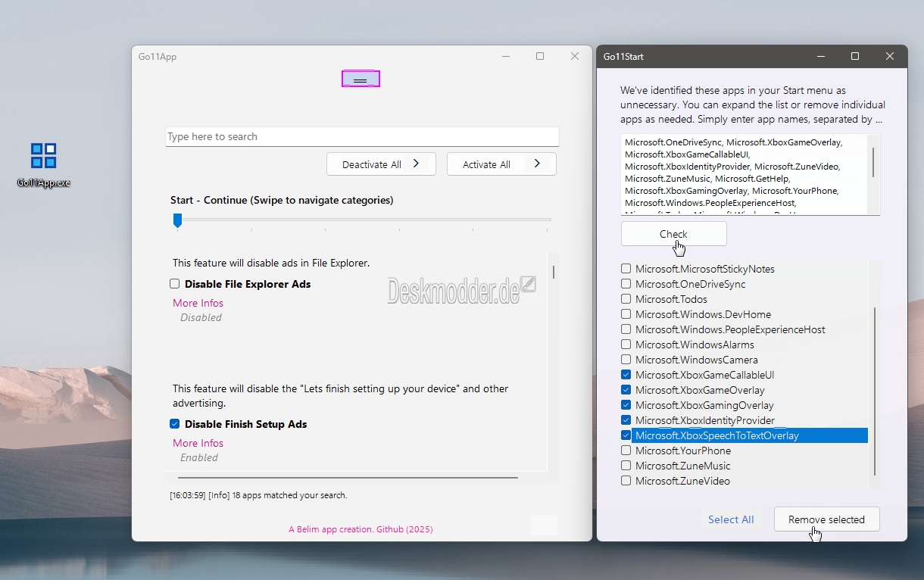
Task: Maximize the Go11App window
Action: coord(540,57)
